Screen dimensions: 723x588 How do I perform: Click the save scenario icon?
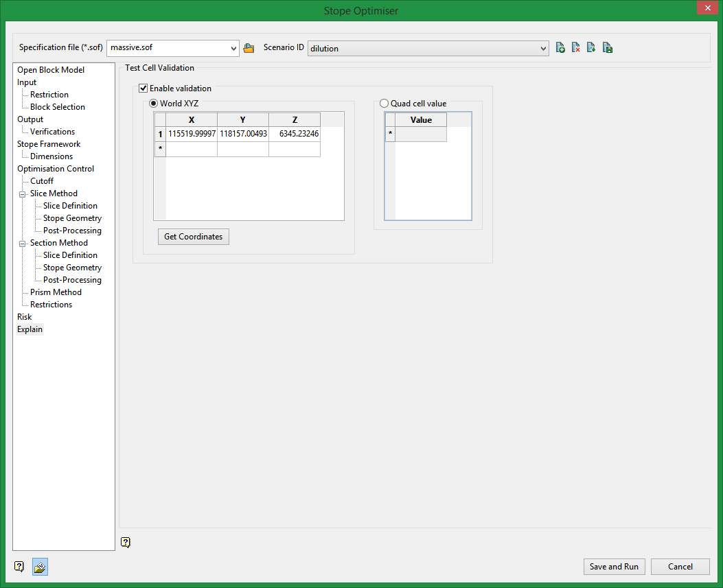click(608, 48)
